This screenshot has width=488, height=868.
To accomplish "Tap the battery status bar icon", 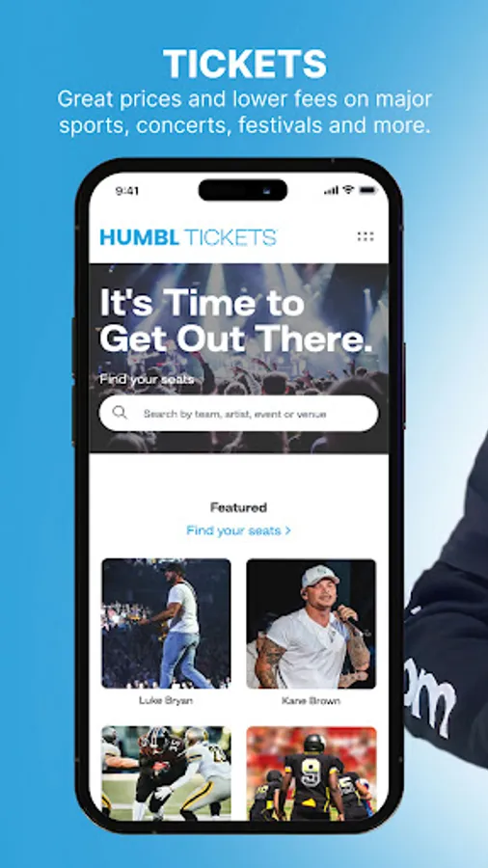I will point(367,190).
